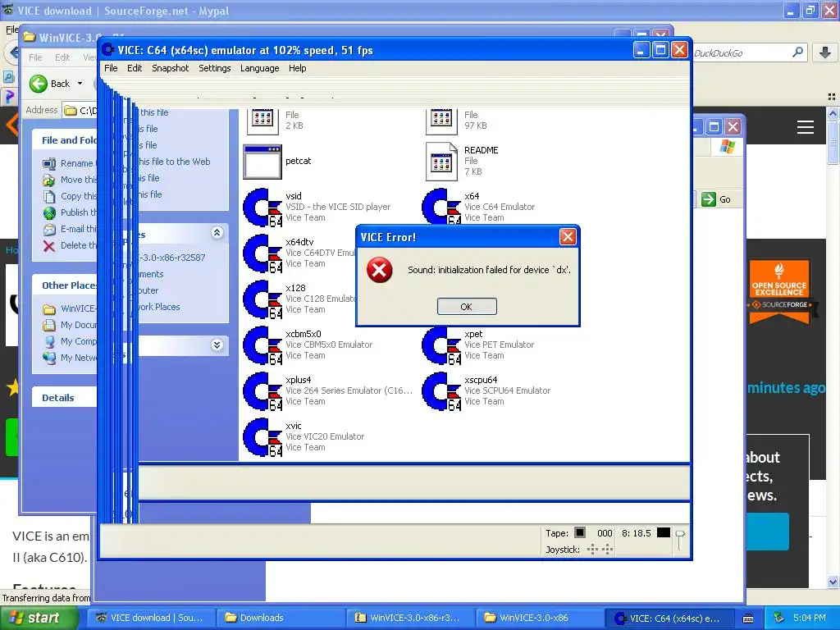This screenshot has width=840, height=630.
Task: Open the Snapshot menu in VICE
Action: point(171,68)
